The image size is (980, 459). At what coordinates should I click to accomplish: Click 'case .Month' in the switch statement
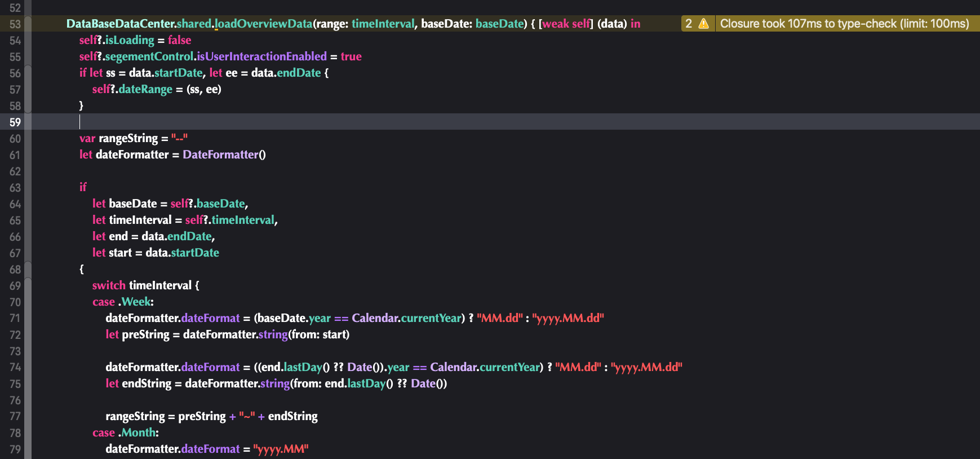pyautogui.click(x=125, y=432)
